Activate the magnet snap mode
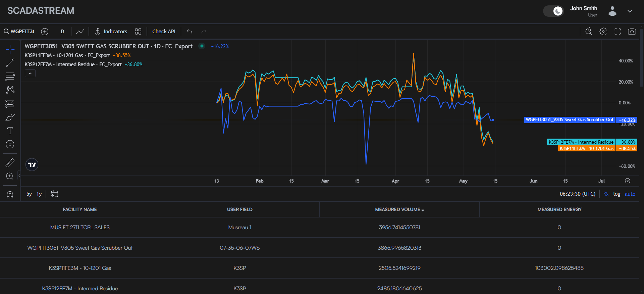 (x=10, y=195)
